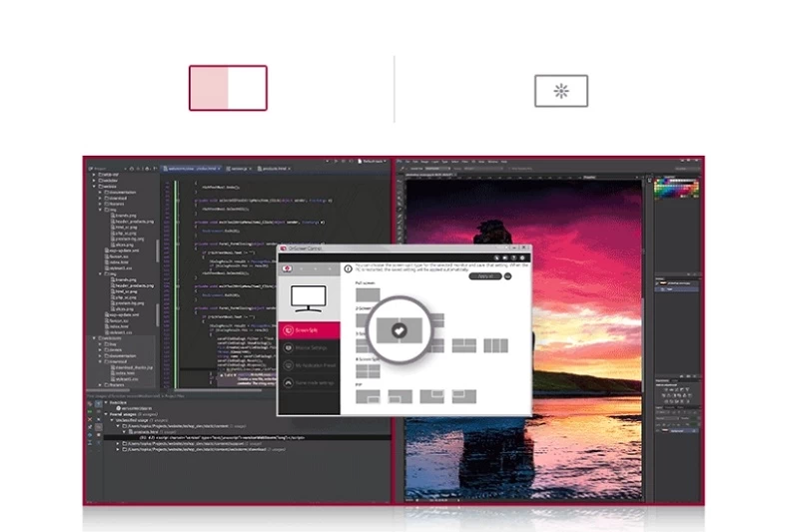The width and height of the screenshot is (799, 532).
Task: Select the pink split-screen feature icon
Action: (228, 88)
